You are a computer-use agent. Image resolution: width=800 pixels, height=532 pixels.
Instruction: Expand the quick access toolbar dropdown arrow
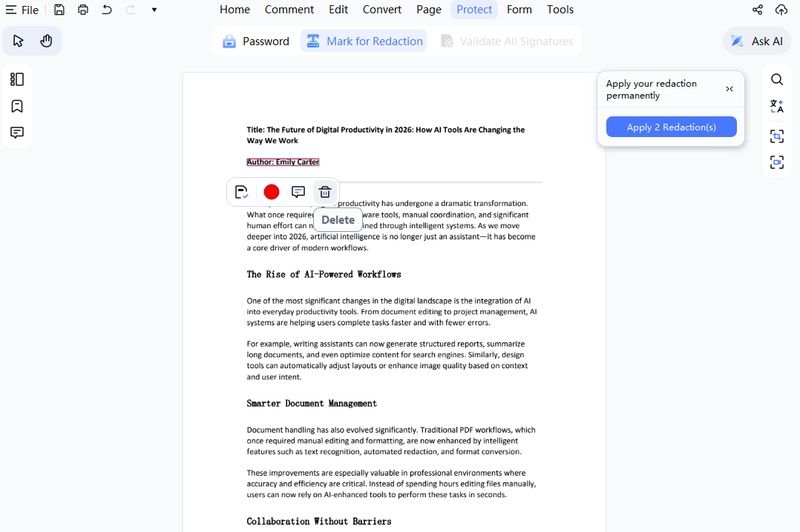154,10
